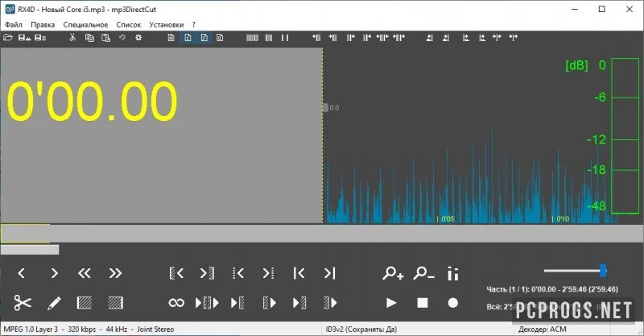Click the yellow 0'00.00 time display

(92, 102)
